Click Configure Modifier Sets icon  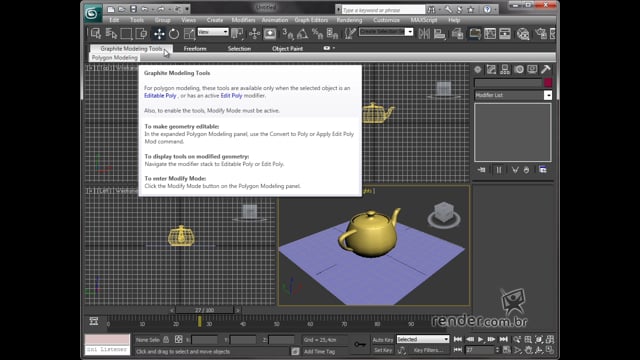(543, 170)
